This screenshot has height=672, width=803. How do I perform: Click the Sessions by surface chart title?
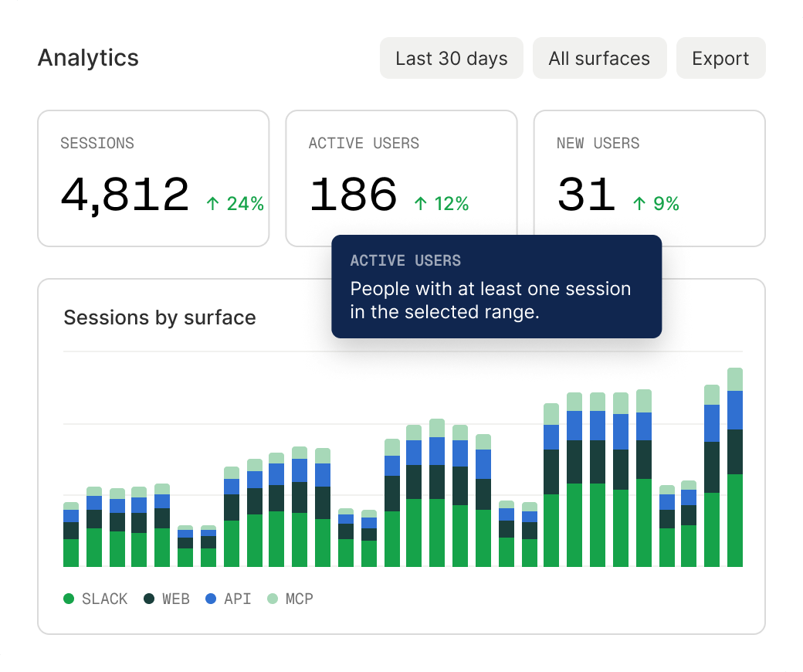tap(160, 317)
